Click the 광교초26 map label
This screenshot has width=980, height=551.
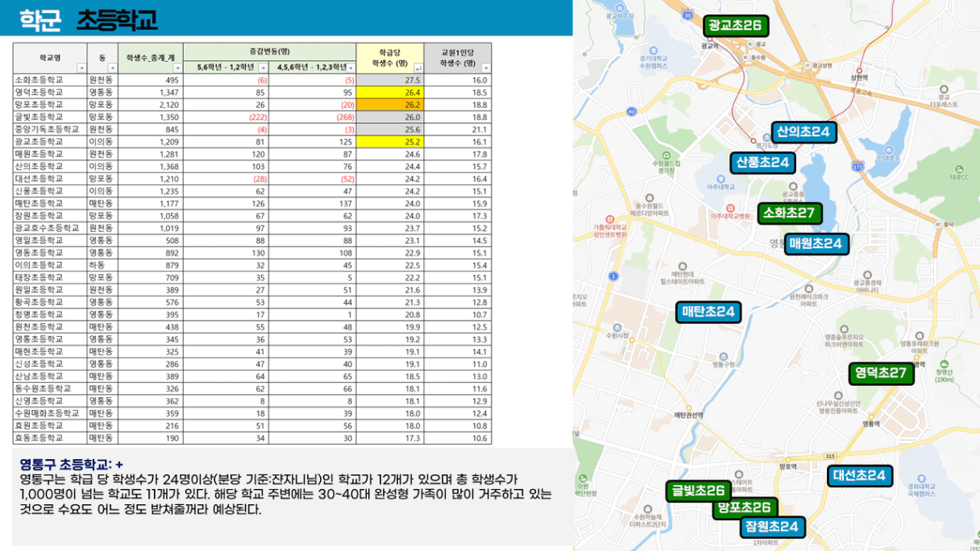click(736, 26)
